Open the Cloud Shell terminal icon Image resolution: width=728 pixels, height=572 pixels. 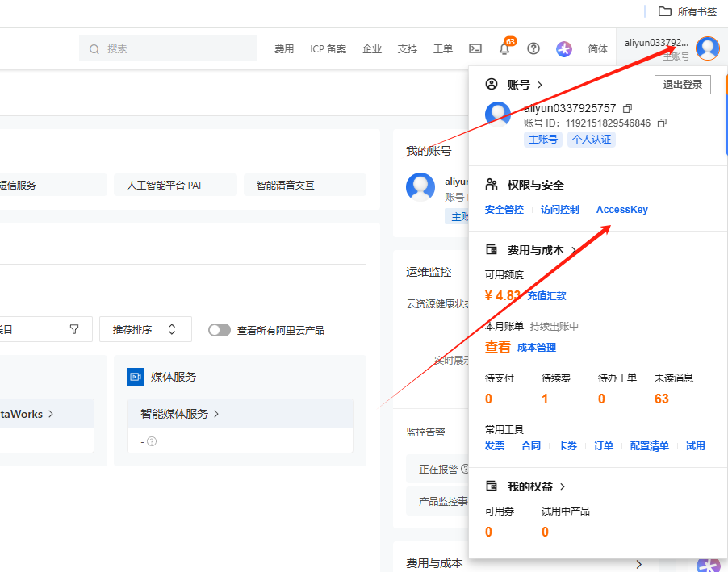point(475,48)
